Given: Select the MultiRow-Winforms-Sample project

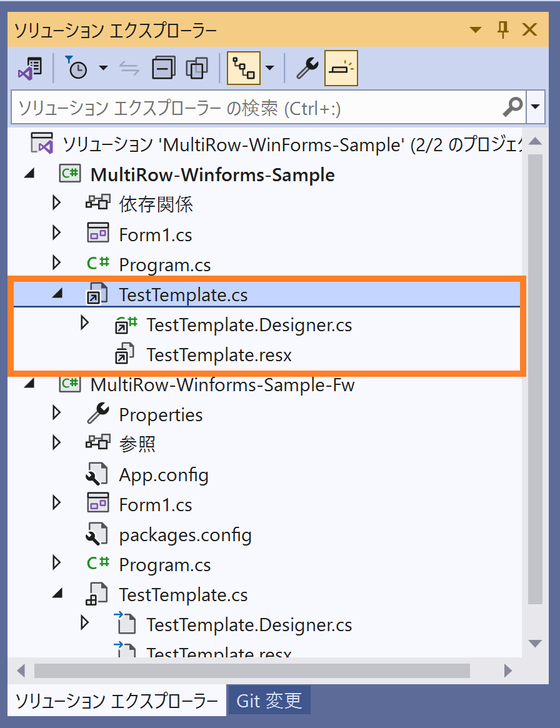Looking at the screenshot, I should coord(212,175).
